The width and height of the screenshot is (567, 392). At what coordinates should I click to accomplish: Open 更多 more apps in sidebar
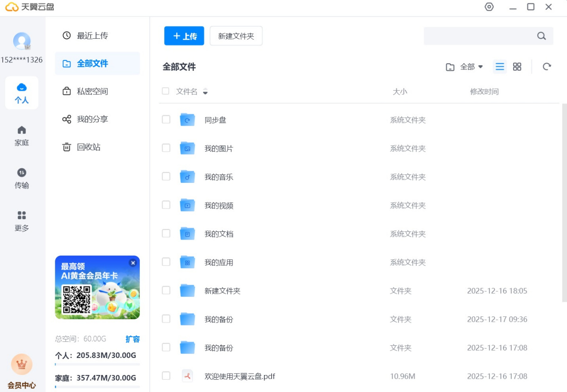(22, 221)
